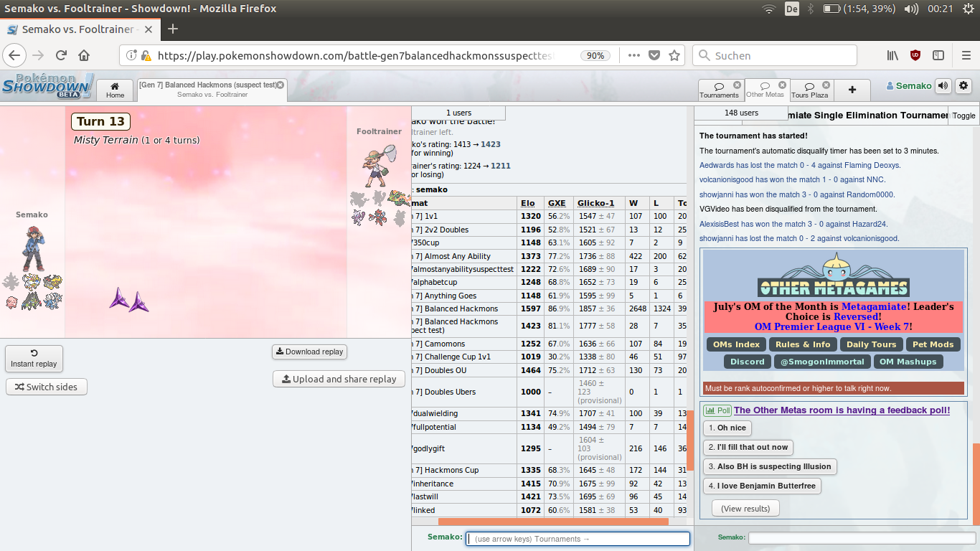Toggle the Firefox sidebar view
Screen dimensions: 980x551
938,55
